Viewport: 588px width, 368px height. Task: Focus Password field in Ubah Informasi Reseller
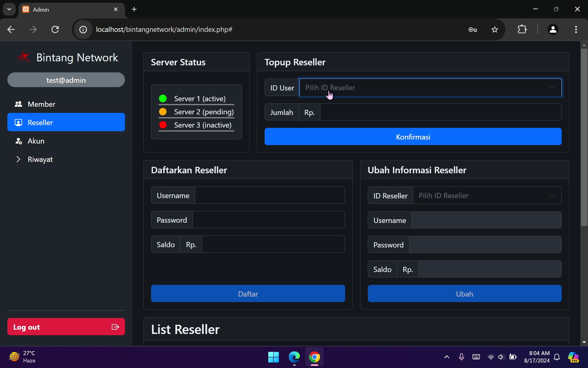(x=485, y=245)
